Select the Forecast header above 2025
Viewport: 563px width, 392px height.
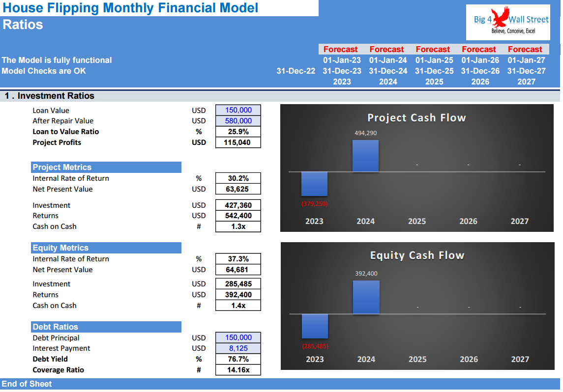click(433, 49)
